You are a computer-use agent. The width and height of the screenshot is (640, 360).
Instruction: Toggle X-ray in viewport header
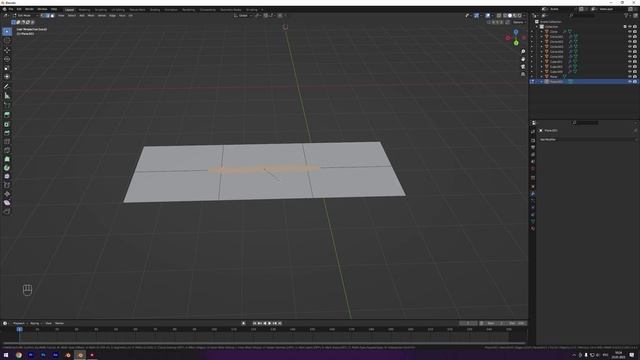(x=498, y=16)
